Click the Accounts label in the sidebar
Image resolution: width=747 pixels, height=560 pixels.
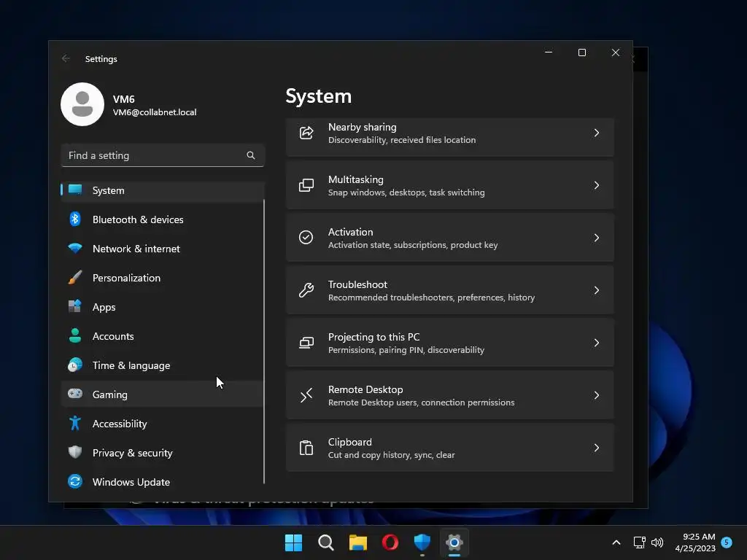click(113, 336)
